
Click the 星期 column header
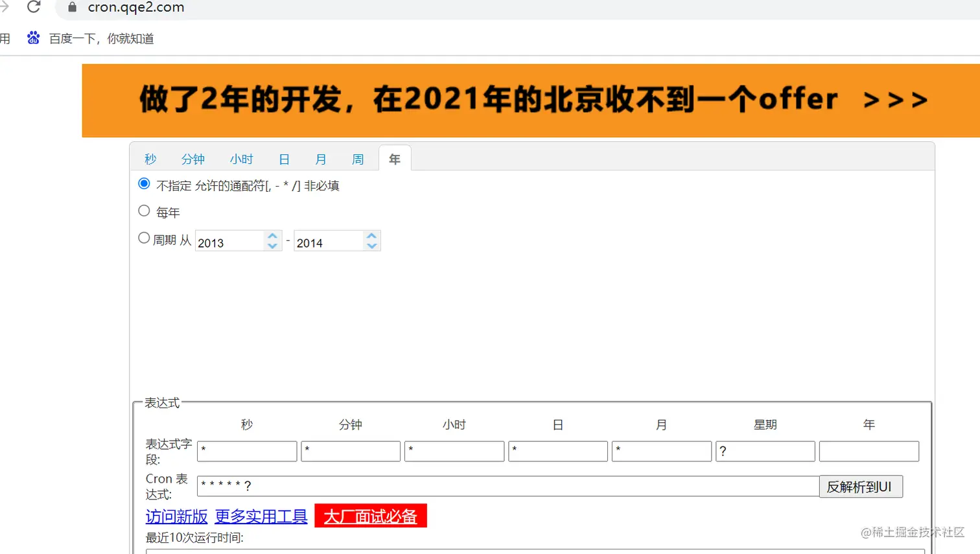(765, 424)
